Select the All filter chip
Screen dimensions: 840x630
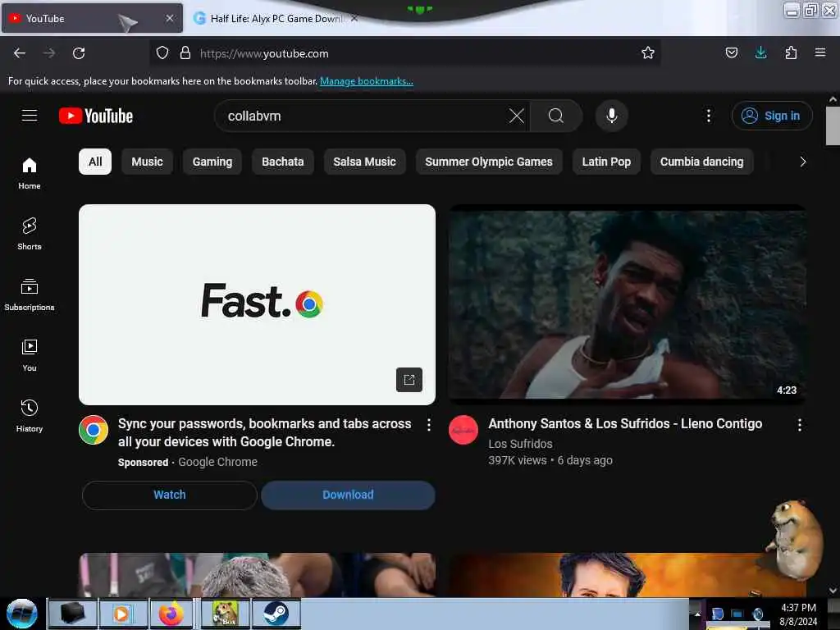(95, 162)
